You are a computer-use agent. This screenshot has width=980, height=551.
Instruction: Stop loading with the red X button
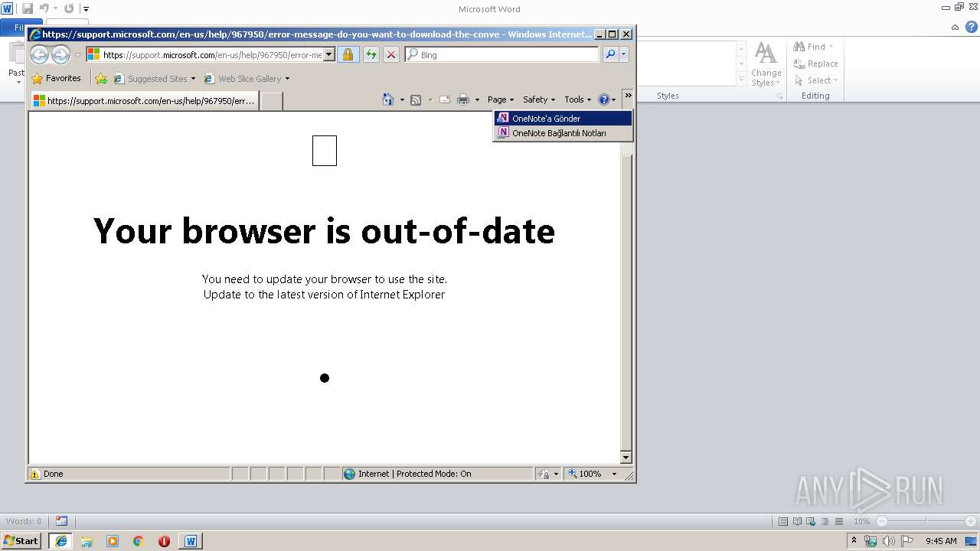[390, 54]
